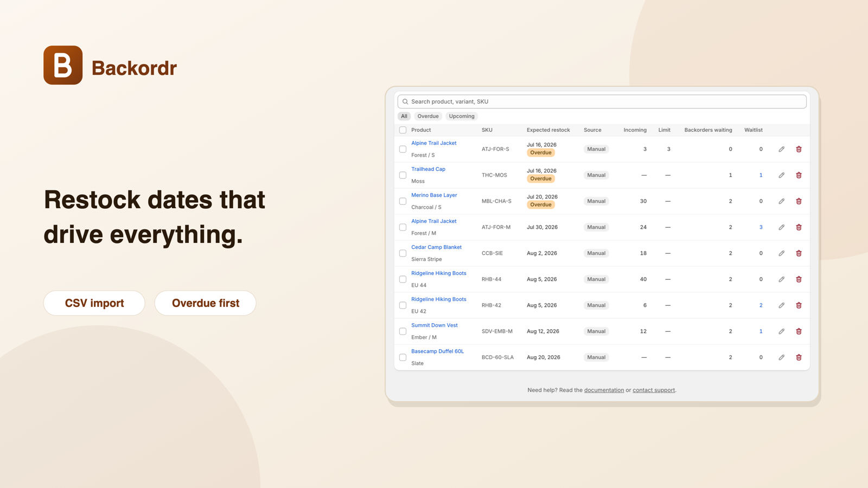This screenshot has width=868, height=488.
Task: Click the Aug 20, 2026 restock date
Action: [x=543, y=357]
